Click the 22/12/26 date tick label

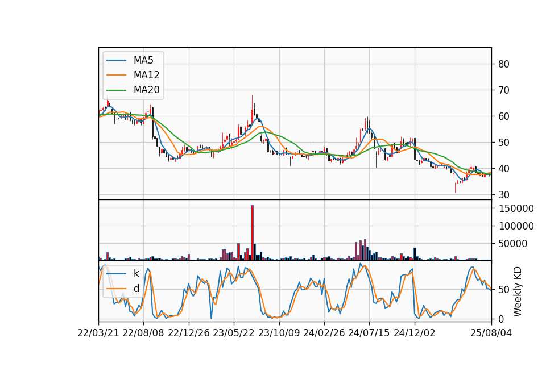coord(189,333)
